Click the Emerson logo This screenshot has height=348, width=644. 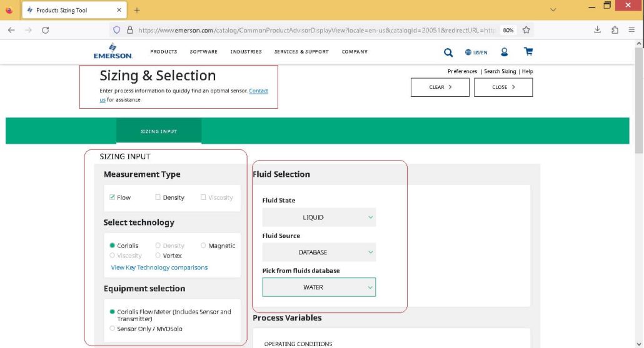coord(113,51)
